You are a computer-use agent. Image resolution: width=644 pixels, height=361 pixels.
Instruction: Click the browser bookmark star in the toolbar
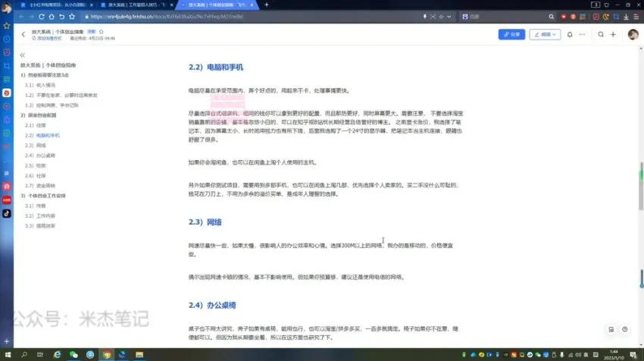tap(72, 17)
